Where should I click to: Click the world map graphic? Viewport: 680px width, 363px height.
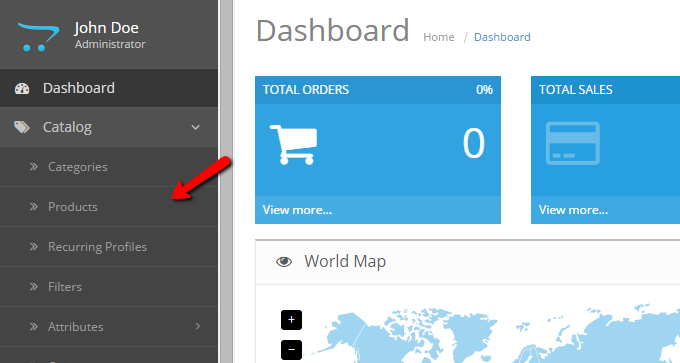[x=494, y=334]
